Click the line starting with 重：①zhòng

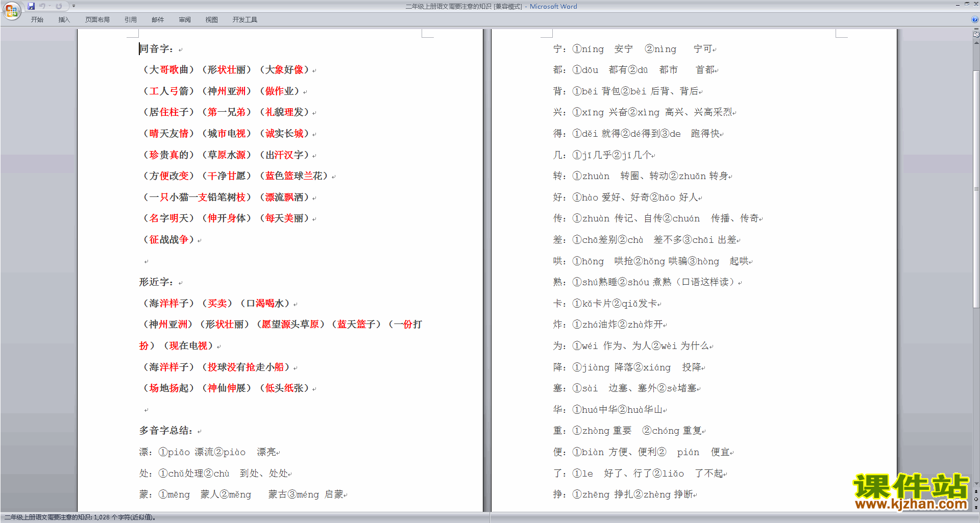point(629,431)
